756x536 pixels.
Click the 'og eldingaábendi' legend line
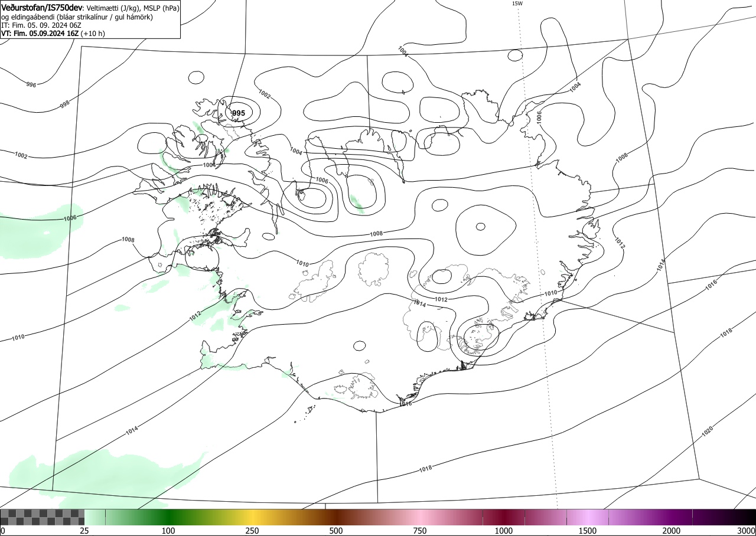(77, 17)
